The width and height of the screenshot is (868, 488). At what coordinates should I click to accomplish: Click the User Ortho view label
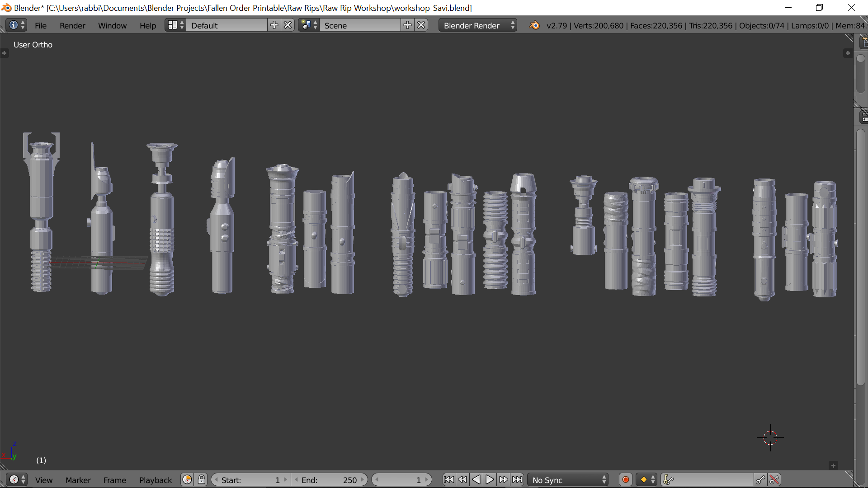coord(33,45)
